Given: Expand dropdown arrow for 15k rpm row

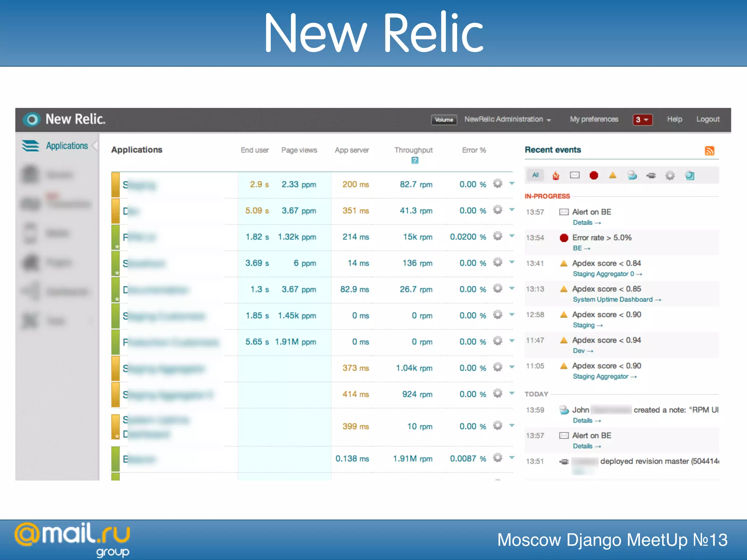Looking at the screenshot, I should (512, 236).
